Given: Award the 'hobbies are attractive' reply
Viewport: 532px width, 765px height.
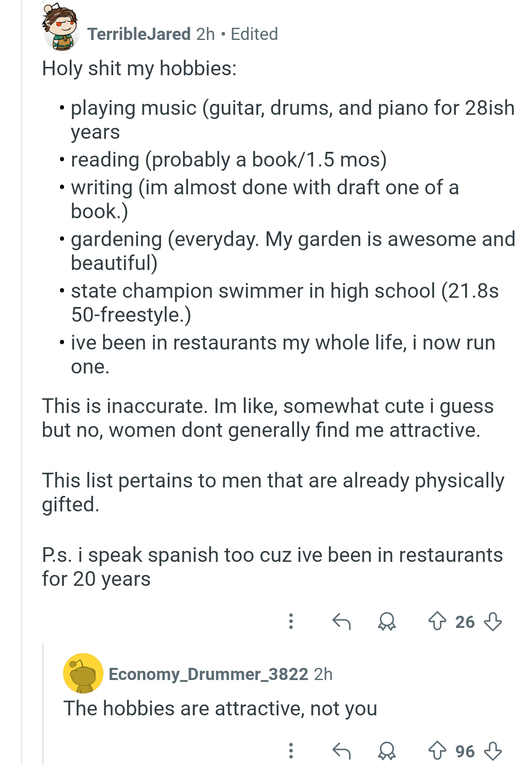Looking at the screenshot, I should tap(387, 751).
